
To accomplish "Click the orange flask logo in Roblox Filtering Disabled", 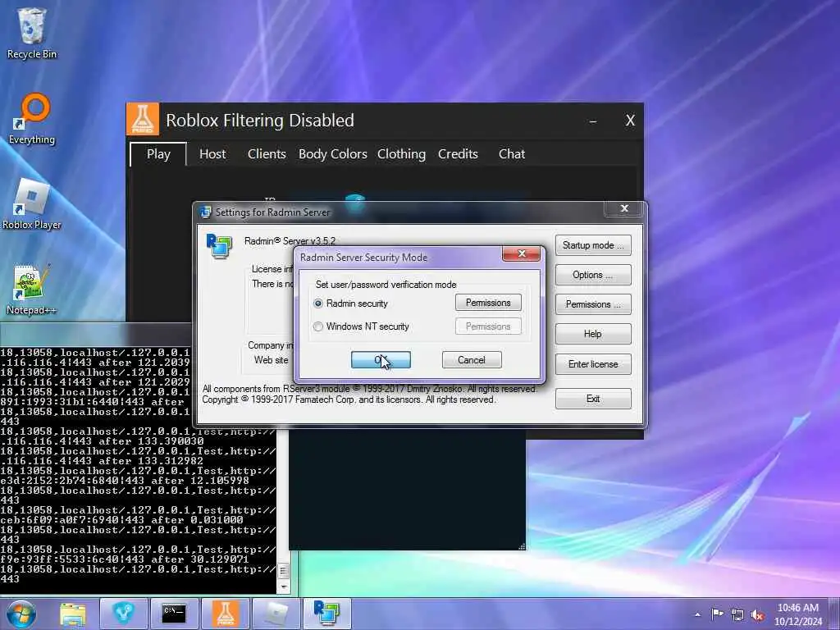I will pyautogui.click(x=143, y=119).
